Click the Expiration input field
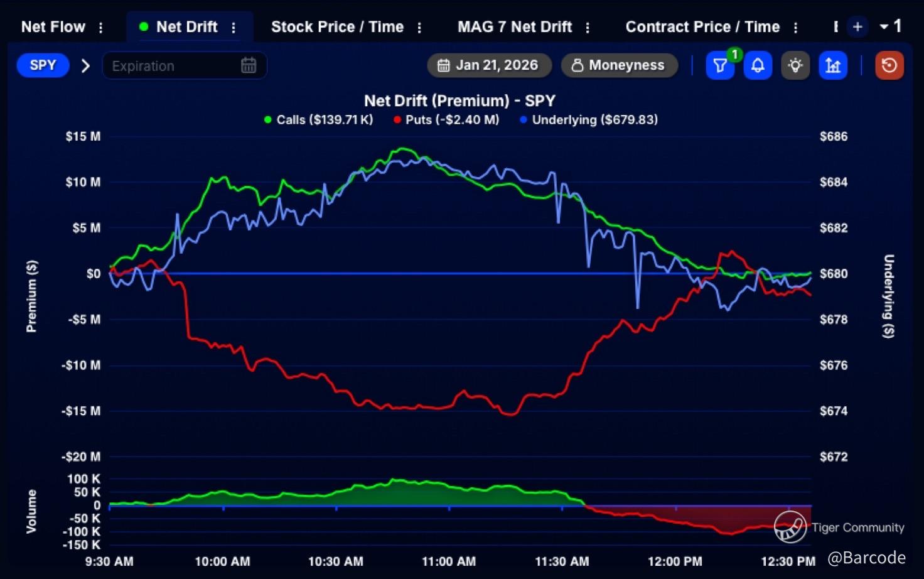The width and height of the screenshot is (924, 579). click(185, 65)
